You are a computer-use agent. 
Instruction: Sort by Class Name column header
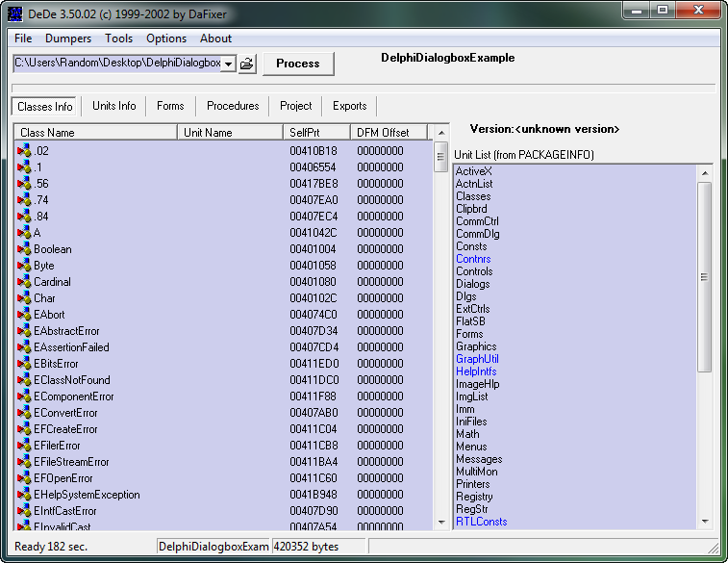[x=96, y=133]
